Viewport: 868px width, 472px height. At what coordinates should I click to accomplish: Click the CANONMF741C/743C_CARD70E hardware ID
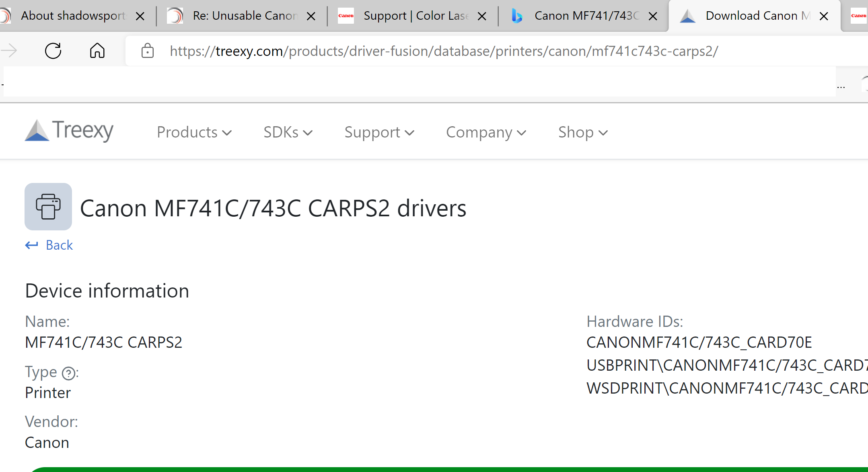point(699,342)
